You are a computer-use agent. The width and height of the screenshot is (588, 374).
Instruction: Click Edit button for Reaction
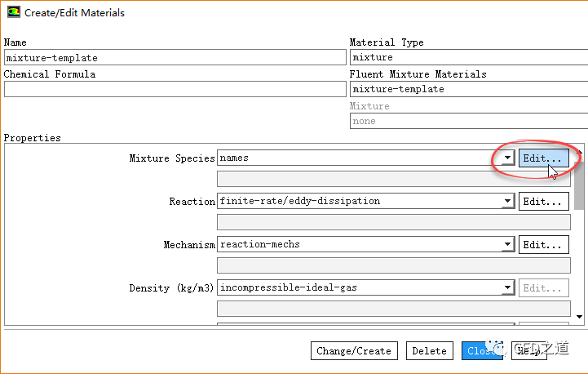click(543, 202)
